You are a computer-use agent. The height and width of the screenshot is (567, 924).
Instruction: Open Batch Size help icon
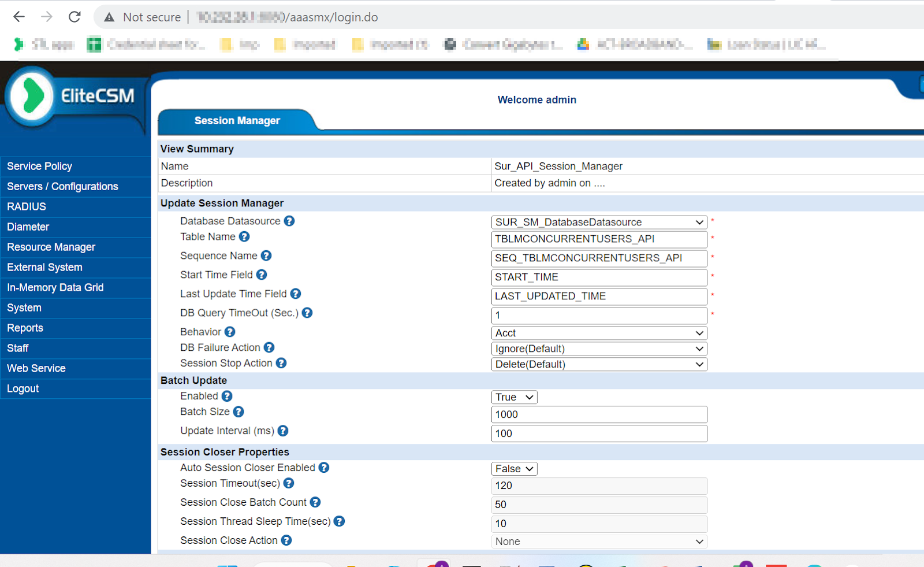[239, 412]
